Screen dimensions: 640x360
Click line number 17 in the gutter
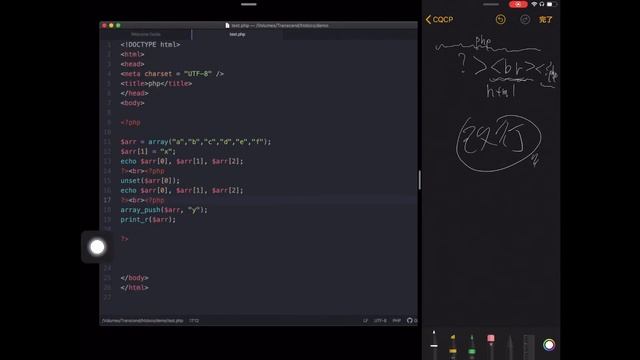[x=107, y=200]
